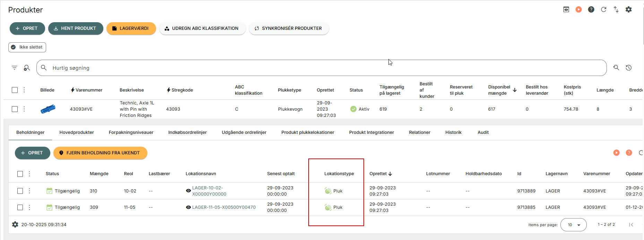Check the row with quantity 310

click(20, 191)
